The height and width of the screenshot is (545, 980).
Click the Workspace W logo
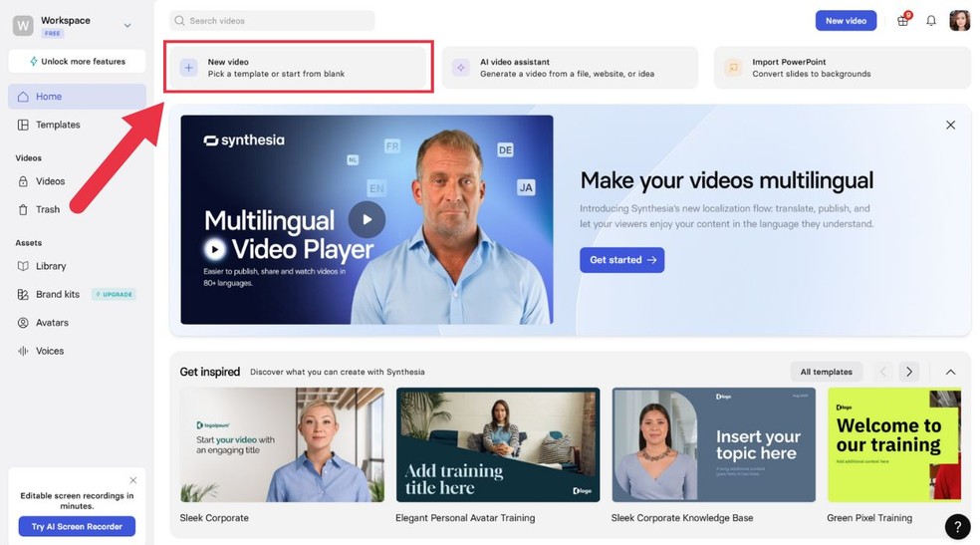click(23, 25)
